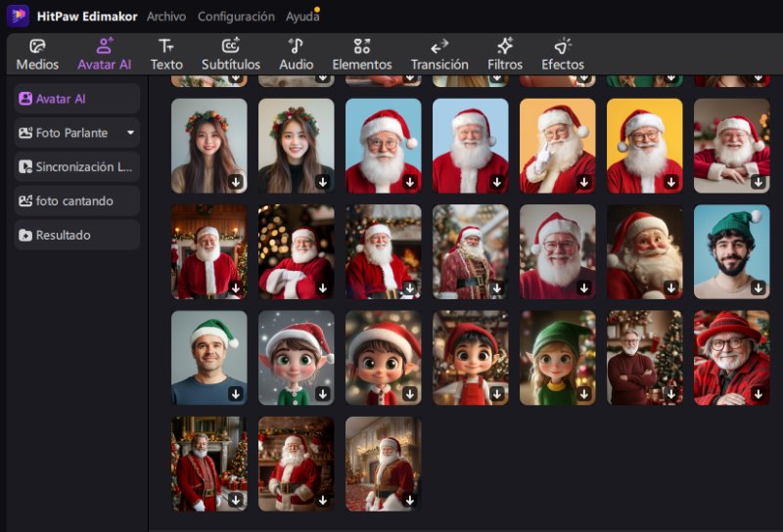
Task: Open foto cantando in the sidebar
Action: (x=77, y=200)
